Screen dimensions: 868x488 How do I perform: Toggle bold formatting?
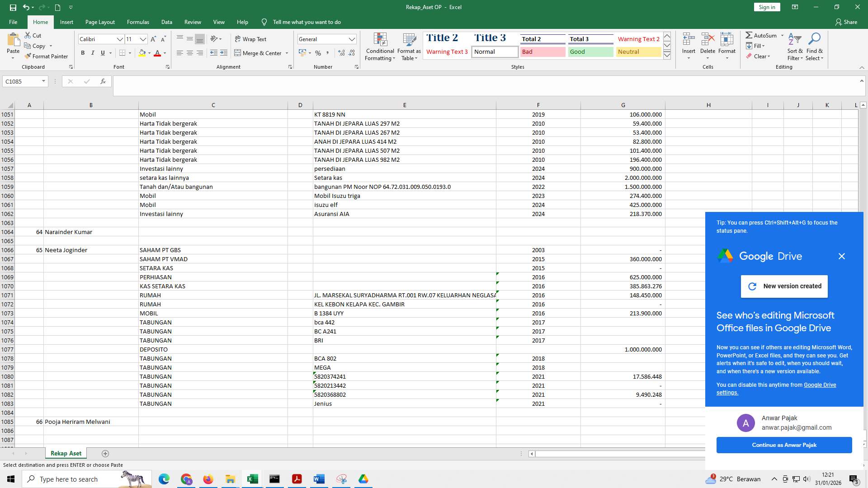click(83, 53)
